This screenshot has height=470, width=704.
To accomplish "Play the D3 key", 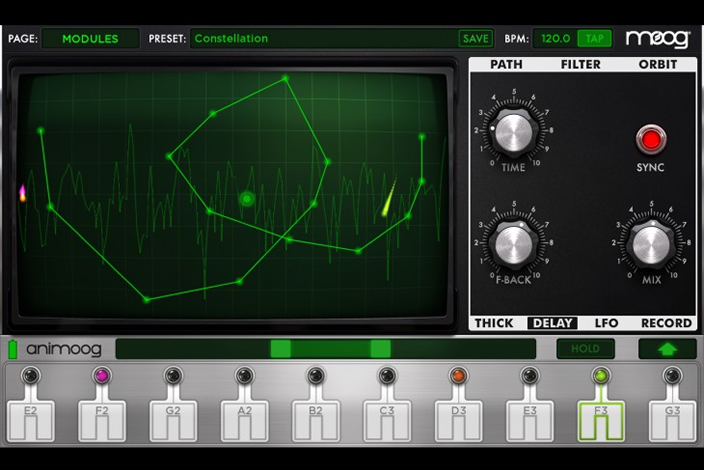I will [458, 421].
